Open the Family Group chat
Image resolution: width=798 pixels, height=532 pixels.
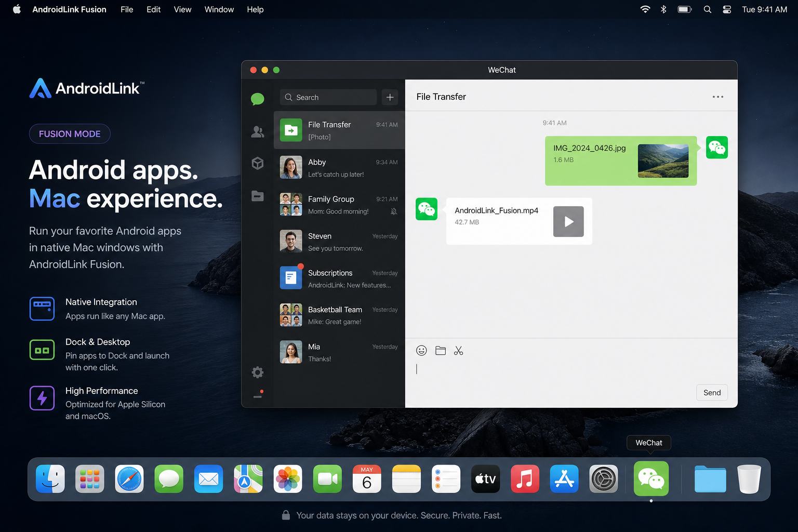[x=339, y=205]
